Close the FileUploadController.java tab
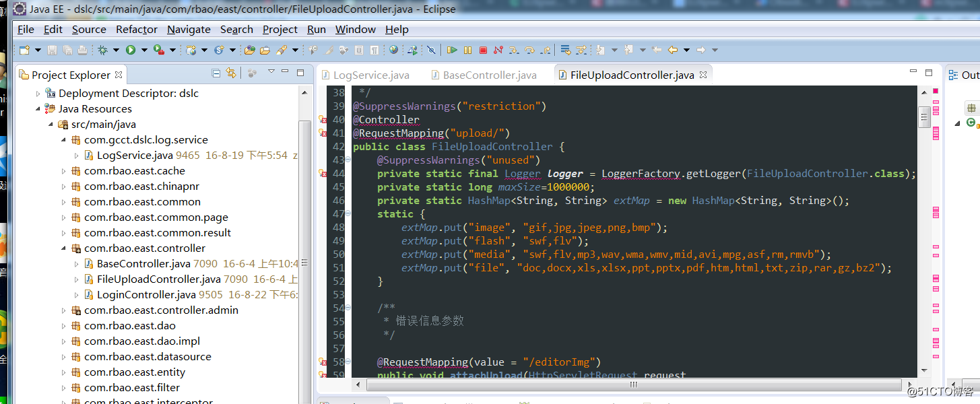980x404 pixels. pyautogui.click(x=703, y=75)
